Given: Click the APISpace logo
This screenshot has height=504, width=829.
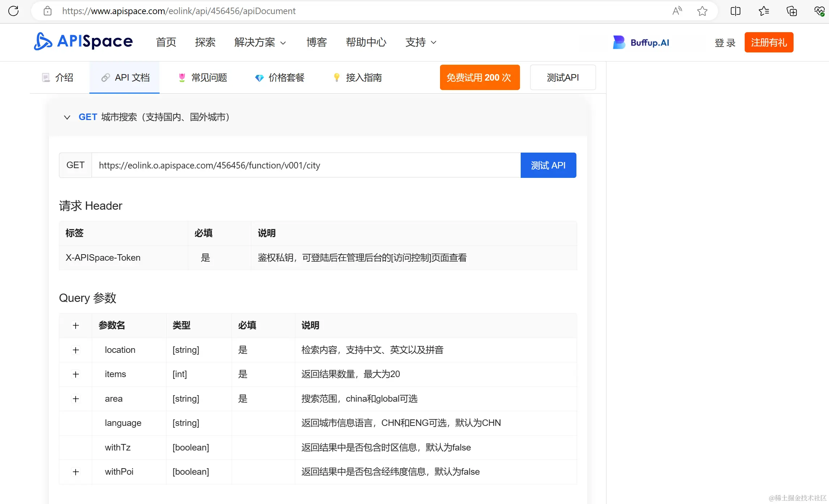Looking at the screenshot, I should pyautogui.click(x=83, y=42).
